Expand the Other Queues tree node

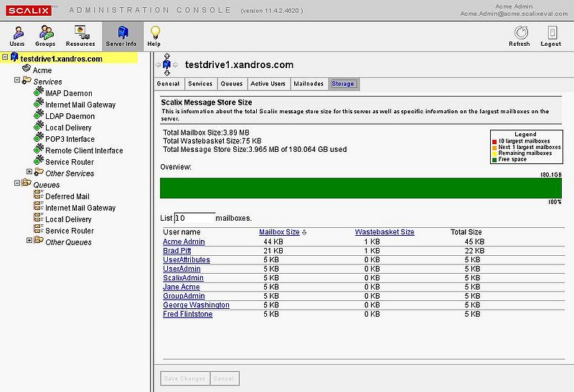click(x=29, y=242)
